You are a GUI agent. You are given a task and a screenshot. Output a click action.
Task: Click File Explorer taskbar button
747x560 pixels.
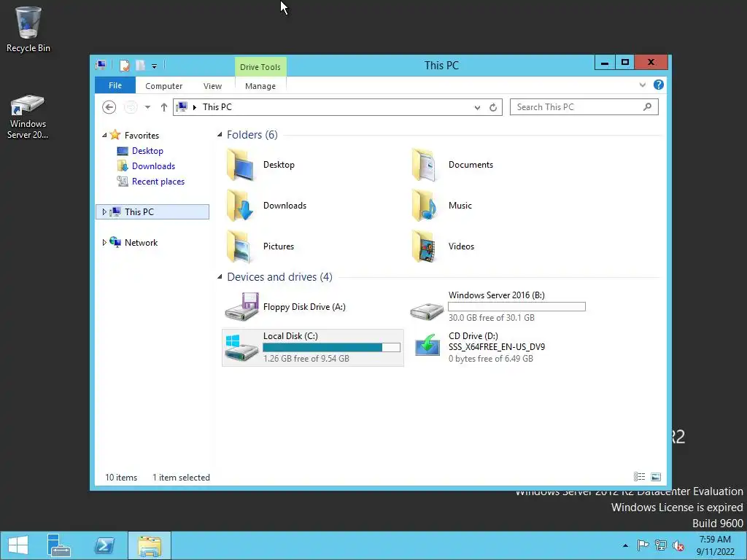149,545
